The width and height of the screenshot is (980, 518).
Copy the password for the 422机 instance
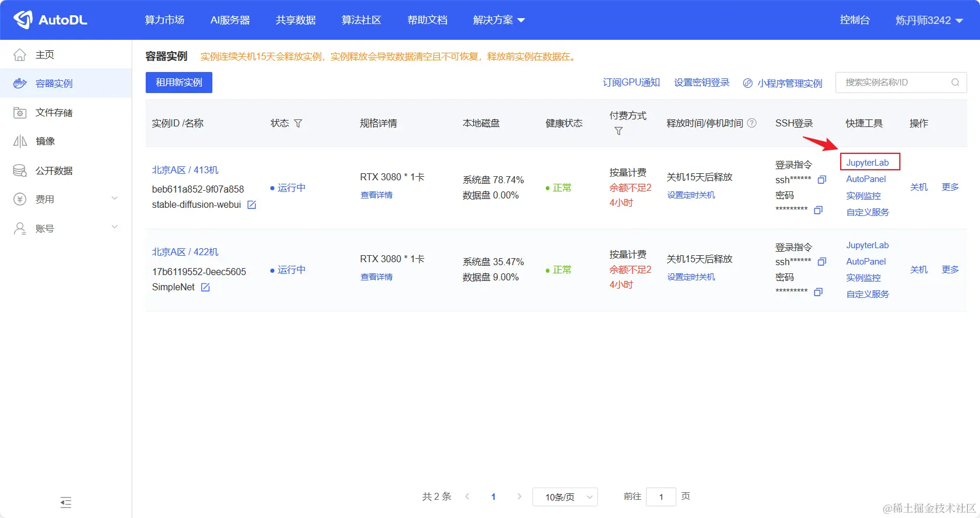(818, 291)
